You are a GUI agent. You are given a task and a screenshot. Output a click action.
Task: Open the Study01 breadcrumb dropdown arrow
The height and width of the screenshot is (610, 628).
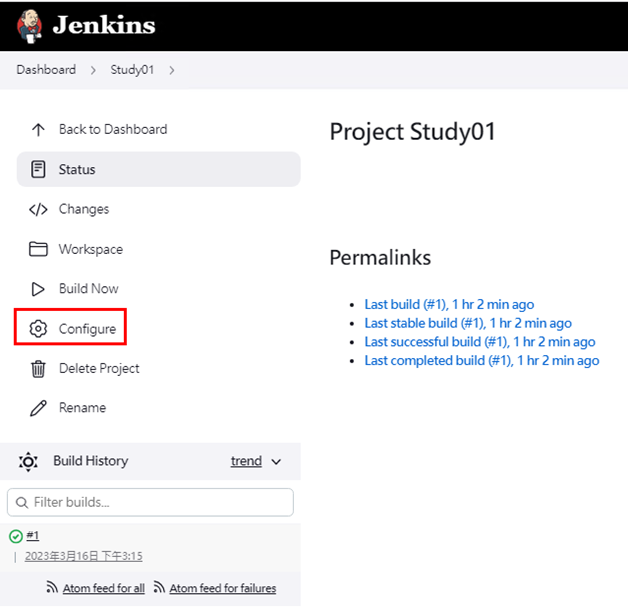[172, 70]
